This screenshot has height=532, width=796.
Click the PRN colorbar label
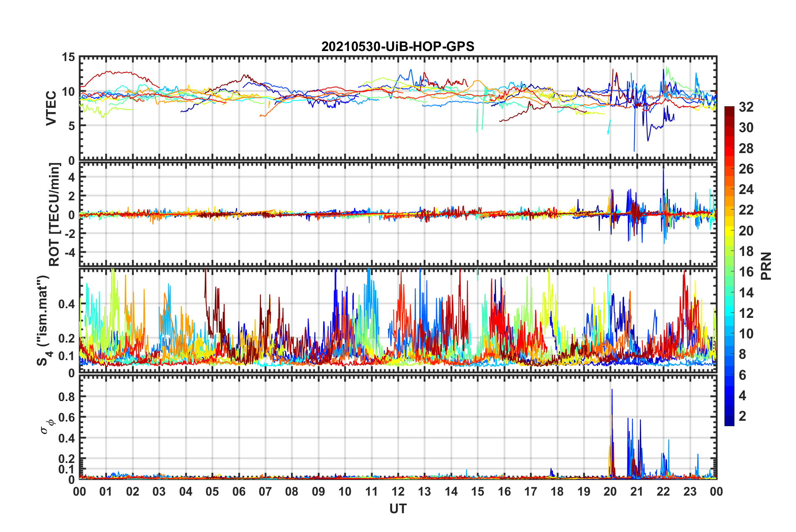[766, 266]
